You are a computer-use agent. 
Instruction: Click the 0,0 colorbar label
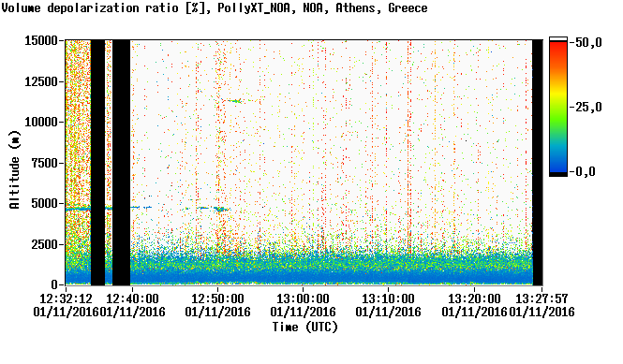coord(586,171)
